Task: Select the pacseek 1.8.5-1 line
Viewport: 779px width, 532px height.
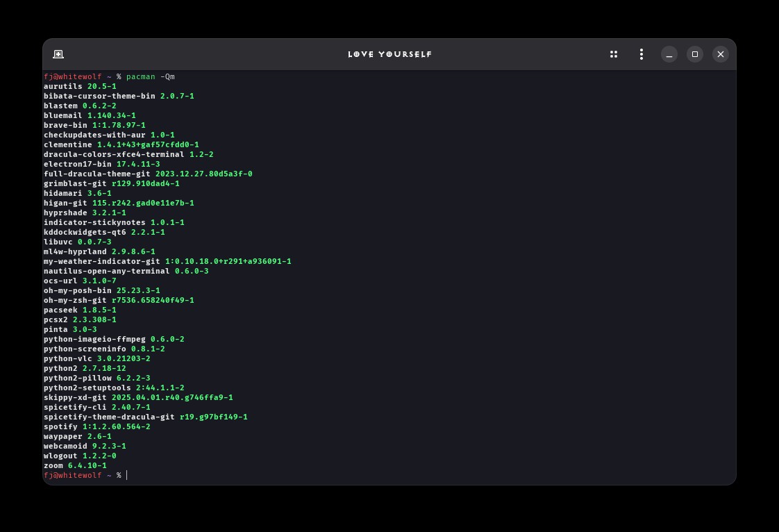Action: point(80,310)
